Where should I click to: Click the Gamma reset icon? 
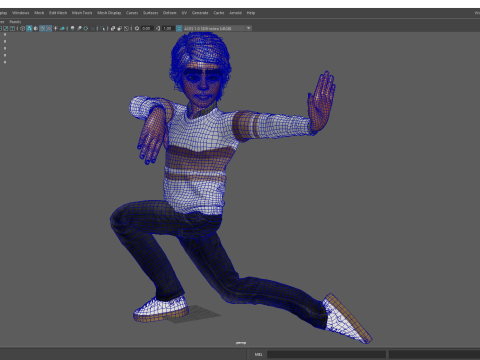pos(158,28)
